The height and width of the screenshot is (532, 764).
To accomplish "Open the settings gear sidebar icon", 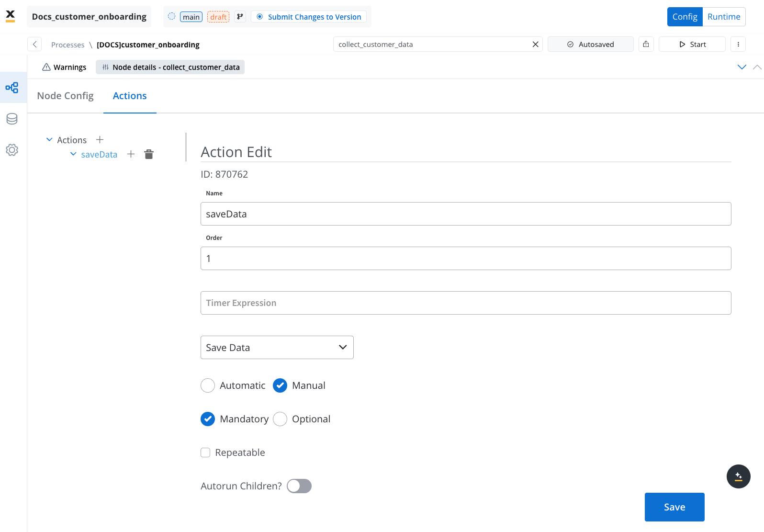I will (x=12, y=150).
